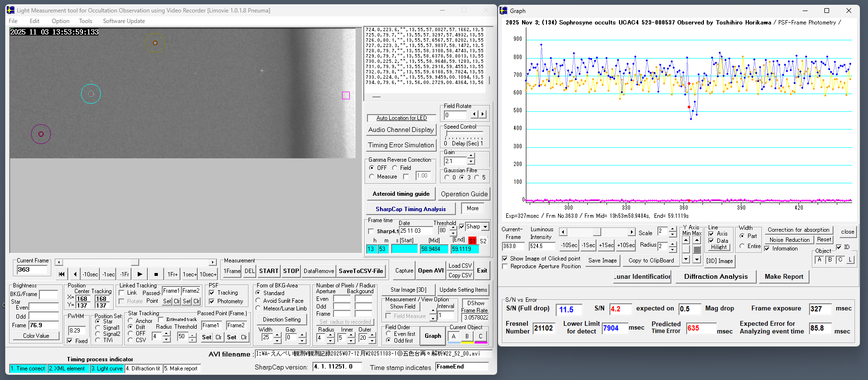Open the Sharp dropdown in Frame time
868x380 pixels.
485,227
